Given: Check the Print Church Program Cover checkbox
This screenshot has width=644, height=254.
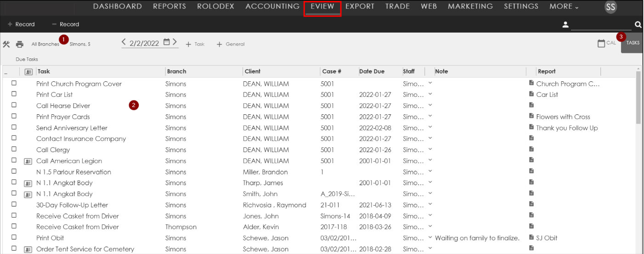Looking at the screenshot, I should pyautogui.click(x=14, y=83).
